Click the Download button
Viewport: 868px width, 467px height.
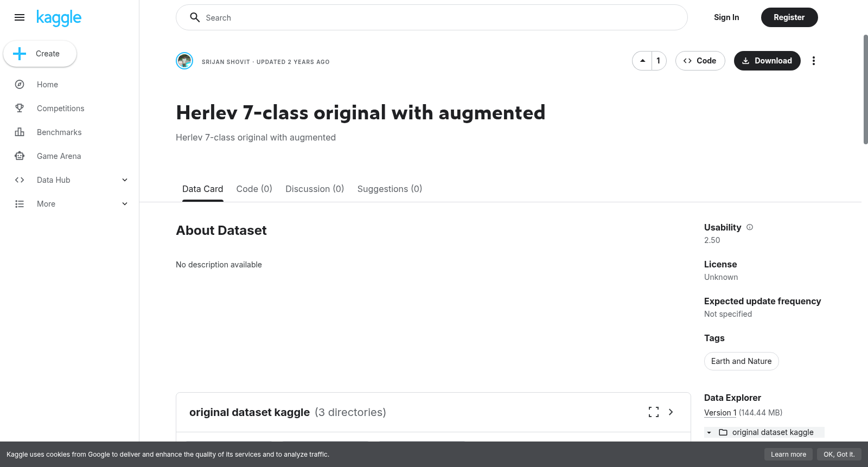[767, 61]
